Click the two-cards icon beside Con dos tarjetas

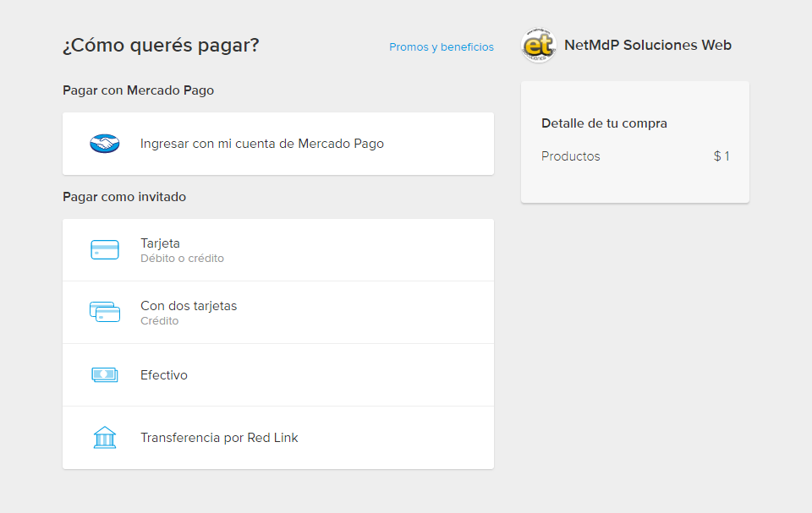(105, 312)
